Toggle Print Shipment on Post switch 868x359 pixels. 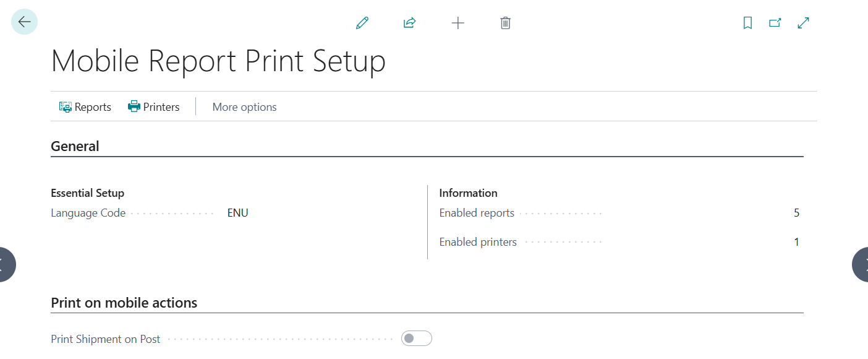coord(417,339)
